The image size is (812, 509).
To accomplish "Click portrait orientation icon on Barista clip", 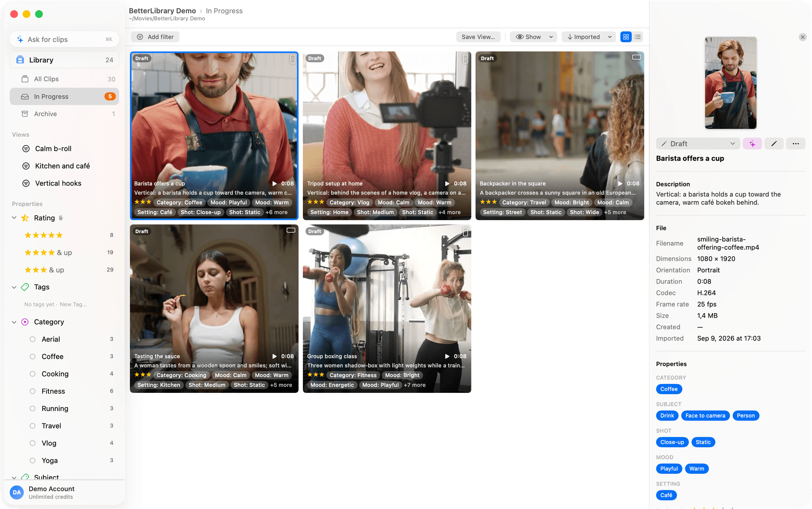I will (293, 59).
